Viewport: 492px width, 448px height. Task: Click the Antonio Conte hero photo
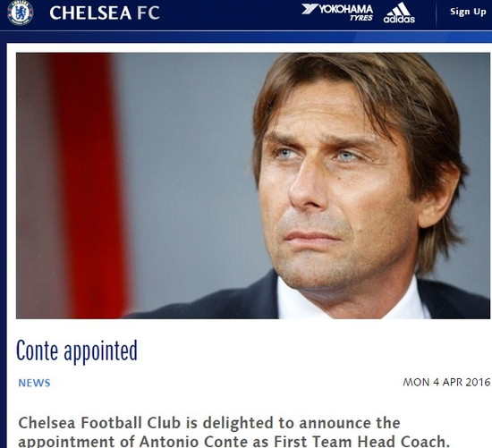point(253,186)
